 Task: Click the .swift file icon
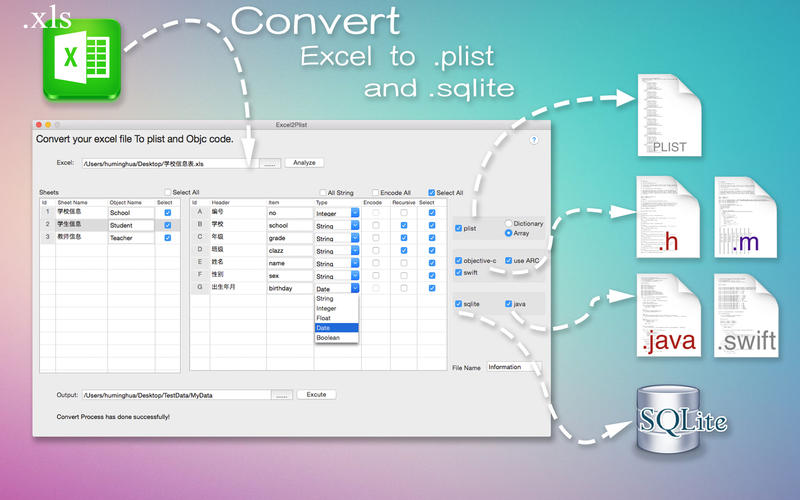pyautogui.click(x=746, y=315)
